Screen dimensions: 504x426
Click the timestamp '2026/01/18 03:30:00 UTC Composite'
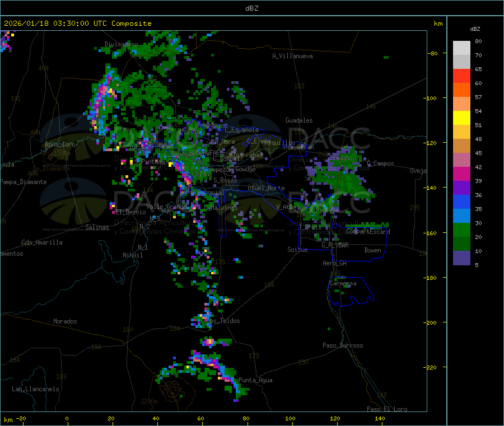(77, 24)
